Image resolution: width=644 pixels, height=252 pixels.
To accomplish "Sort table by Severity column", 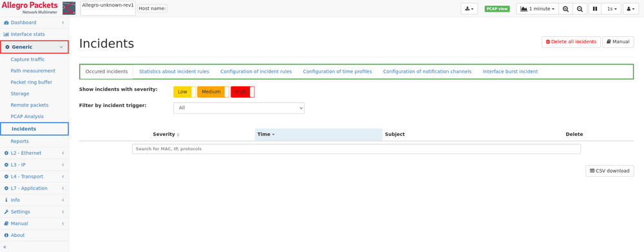I will pyautogui.click(x=166, y=135).
